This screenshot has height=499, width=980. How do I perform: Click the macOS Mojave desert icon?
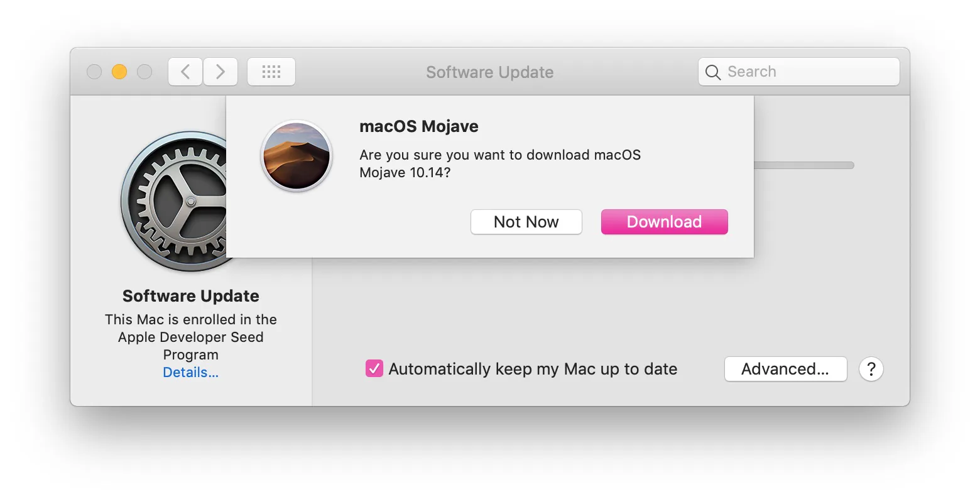click(x=297, y=155)
